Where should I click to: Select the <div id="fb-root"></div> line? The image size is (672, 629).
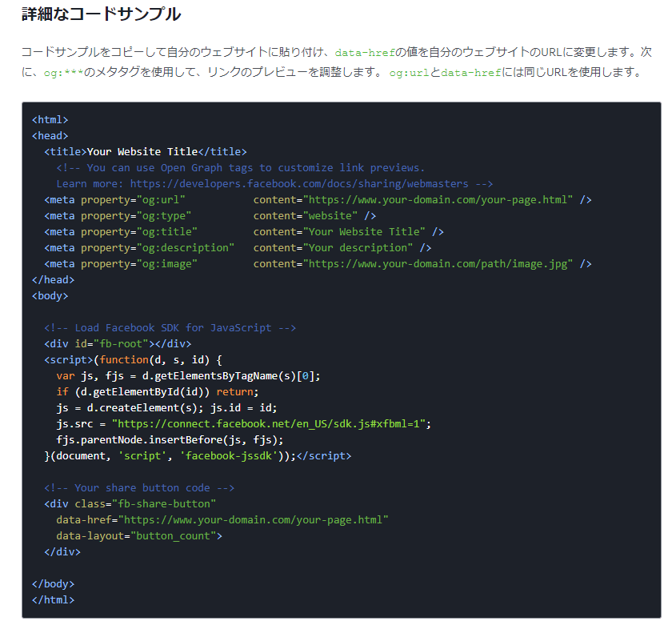[x=118, y=344]
